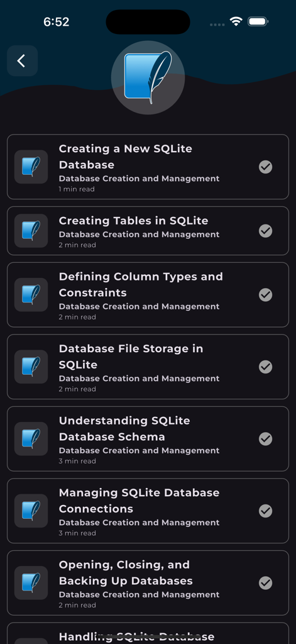The image size is (296, 644).
Task: Open lesson title Understanding SQLite Database Schema
Action: [124, 428]
